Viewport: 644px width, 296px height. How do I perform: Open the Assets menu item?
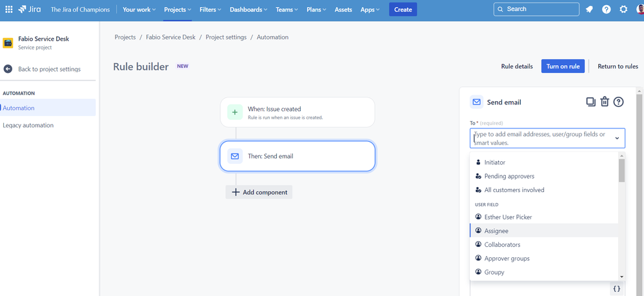(343, 10)
